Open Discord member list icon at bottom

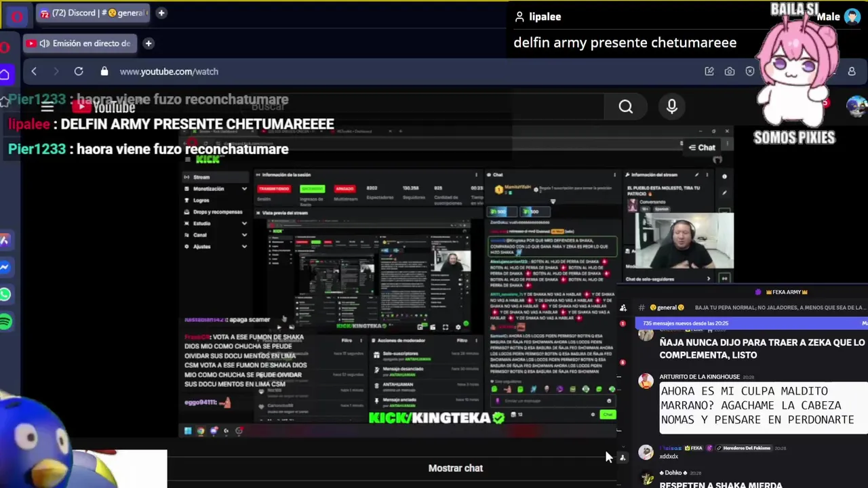(x=623, y=457)
